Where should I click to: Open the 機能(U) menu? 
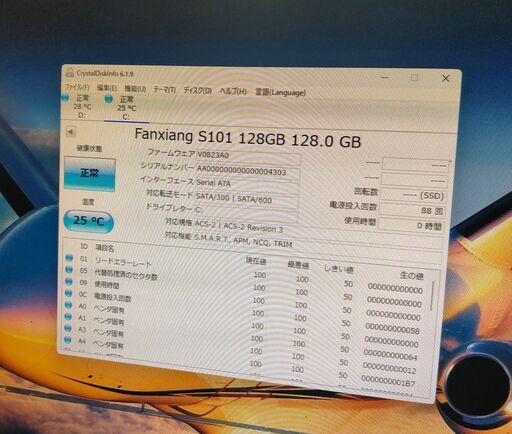pyautogui.click(x=135, y=89)
